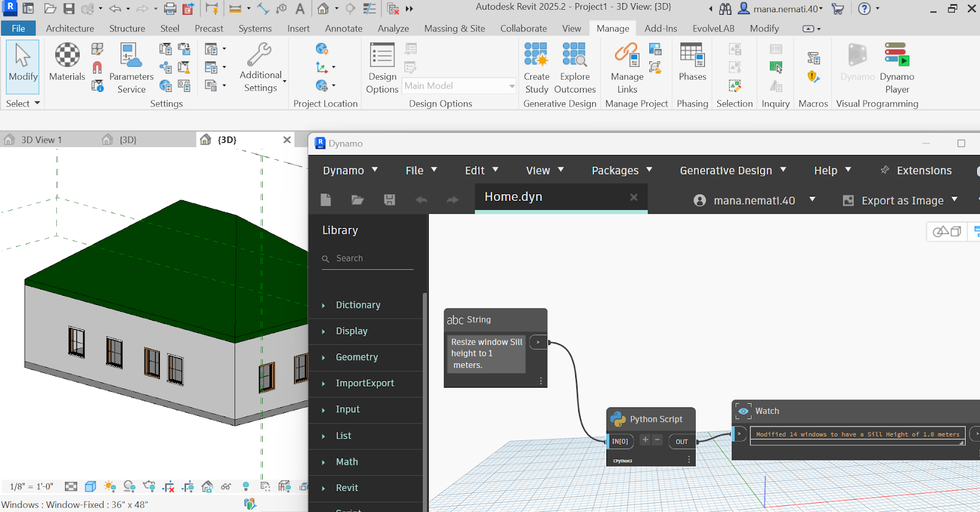This screenshot has width=980, height=512.
Task: Close the Home.dyn tab
Action: 634,197
